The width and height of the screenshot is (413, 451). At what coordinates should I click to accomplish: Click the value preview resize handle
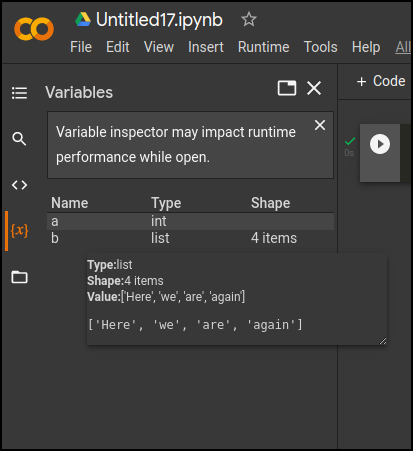(383, 341)
